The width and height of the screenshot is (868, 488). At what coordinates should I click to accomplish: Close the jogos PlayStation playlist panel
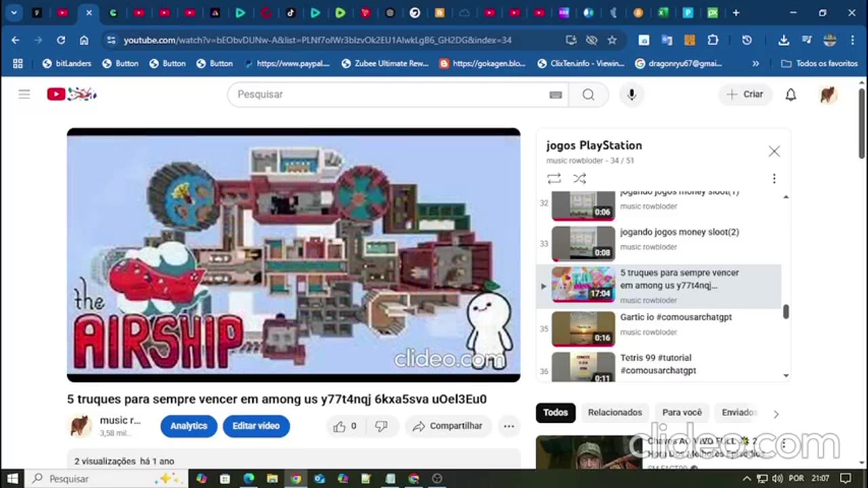pos(774,151)
